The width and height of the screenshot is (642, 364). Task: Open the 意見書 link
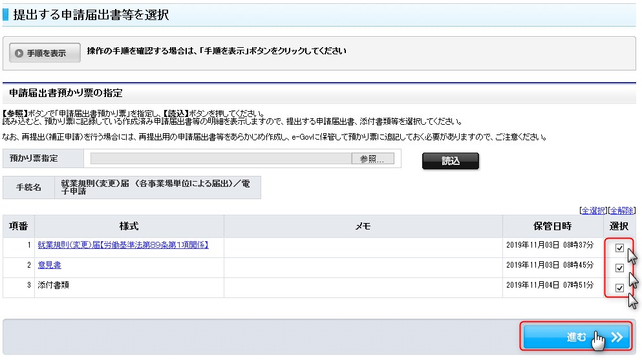click(49, 265)
